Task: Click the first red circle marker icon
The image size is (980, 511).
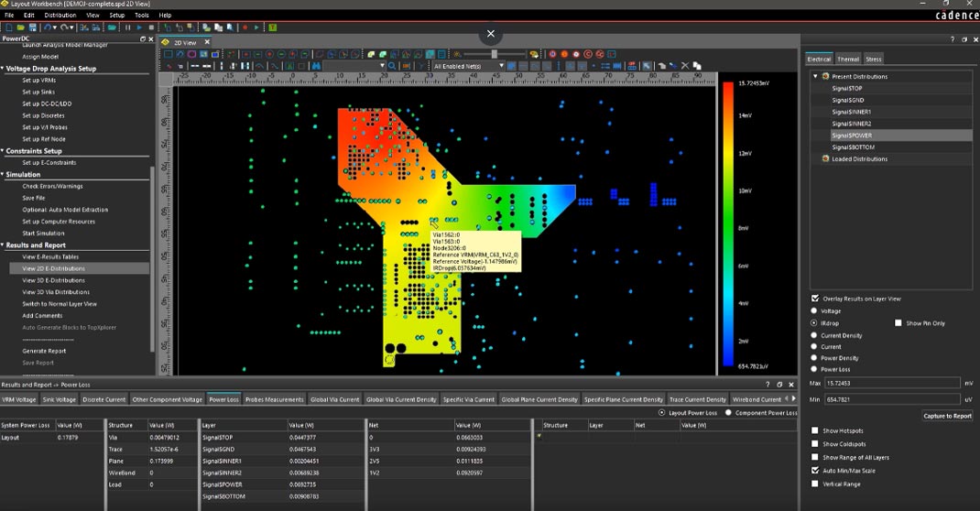Action: [x=552, y=54]
